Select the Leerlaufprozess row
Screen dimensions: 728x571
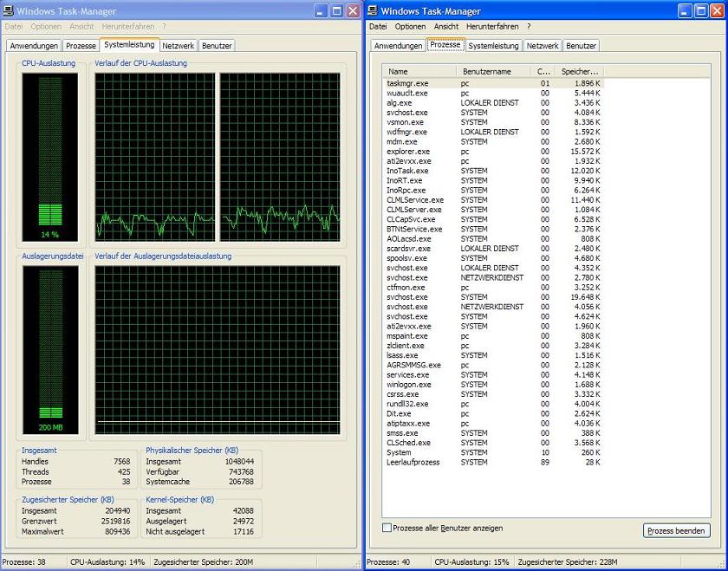click(x=493, y=462)
